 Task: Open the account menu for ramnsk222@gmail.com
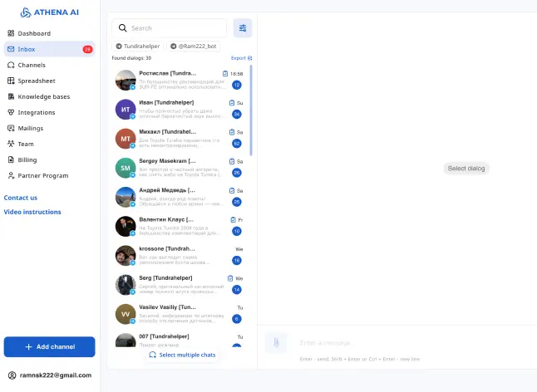click(50, 375)
